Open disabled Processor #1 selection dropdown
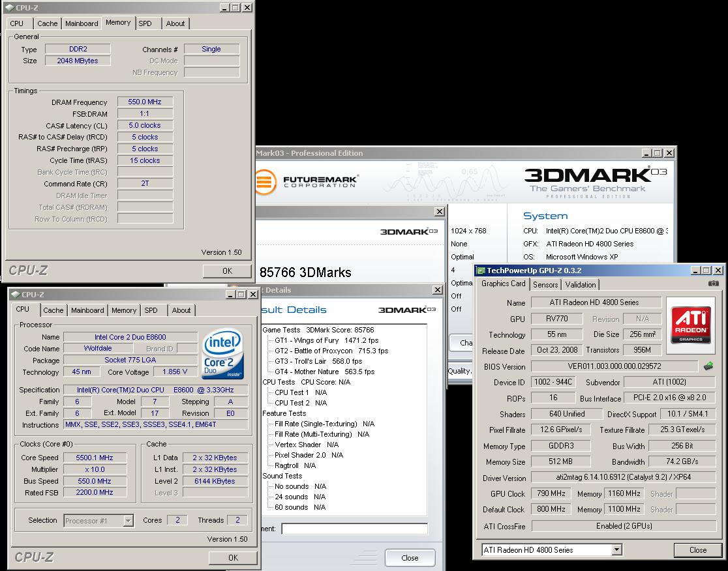The width and height of the screenshot is (728, 571). click(128, 520)
